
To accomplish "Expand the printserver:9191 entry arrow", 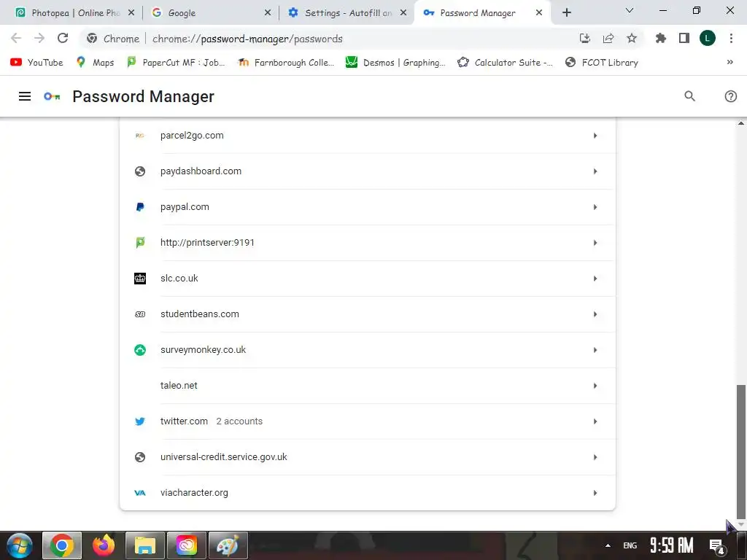I will click(x=595, y=243).
